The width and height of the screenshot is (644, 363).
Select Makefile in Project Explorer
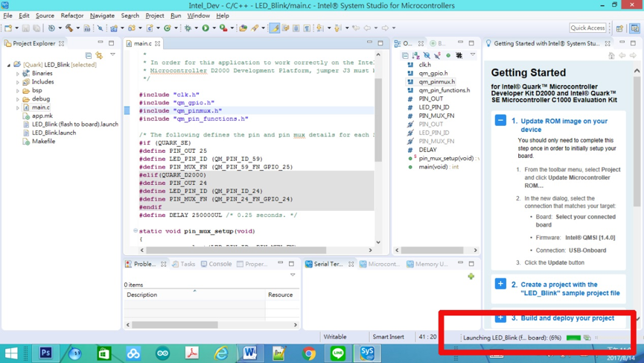(x=43, y=142)
